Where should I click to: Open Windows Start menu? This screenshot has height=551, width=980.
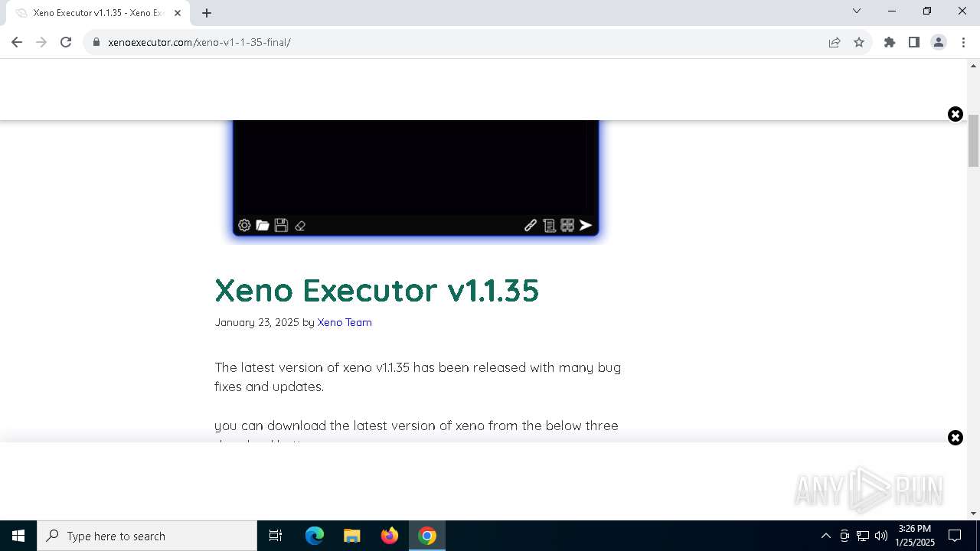(18, 536)
